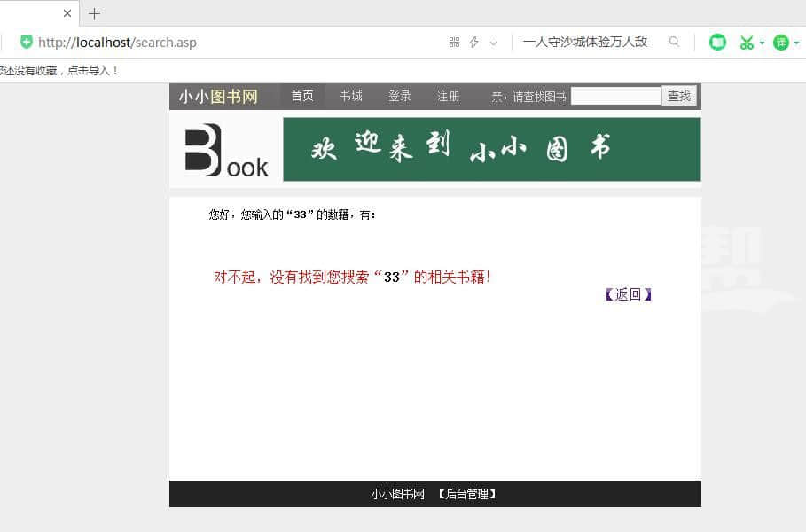Click the green translate icon
Image resolution: width=806 pixels, height=532 pixels.
(x=780, y=42)
